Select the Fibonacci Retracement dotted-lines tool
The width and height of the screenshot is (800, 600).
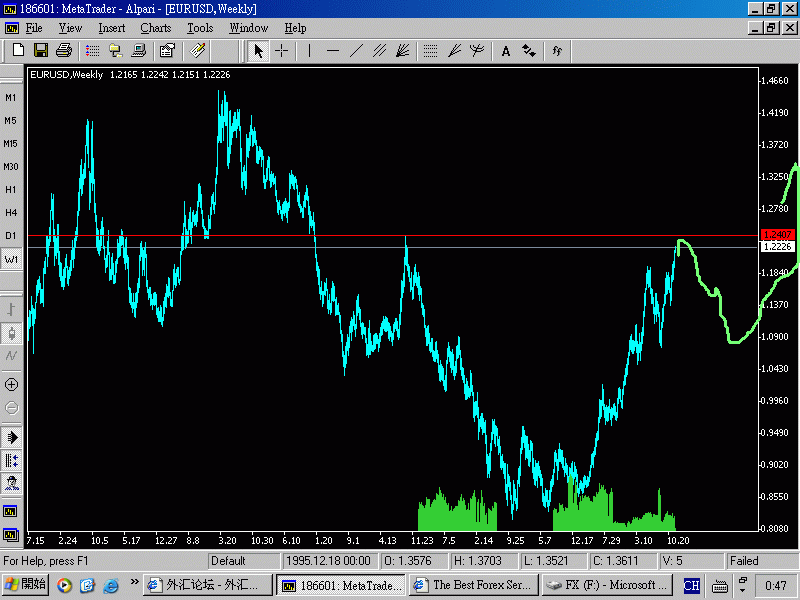pyautogui.click(x=431, y=51)
